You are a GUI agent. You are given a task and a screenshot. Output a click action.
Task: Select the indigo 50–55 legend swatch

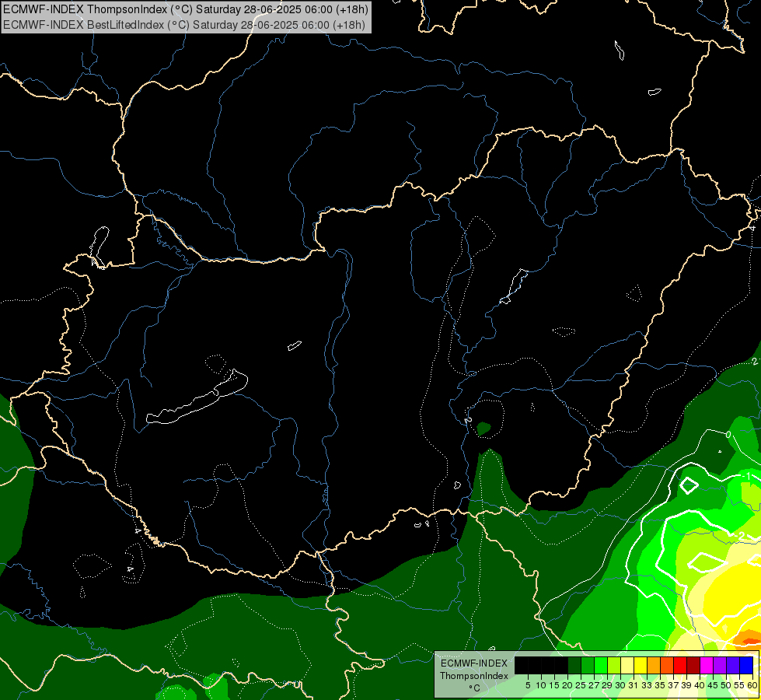coord(733,666)
